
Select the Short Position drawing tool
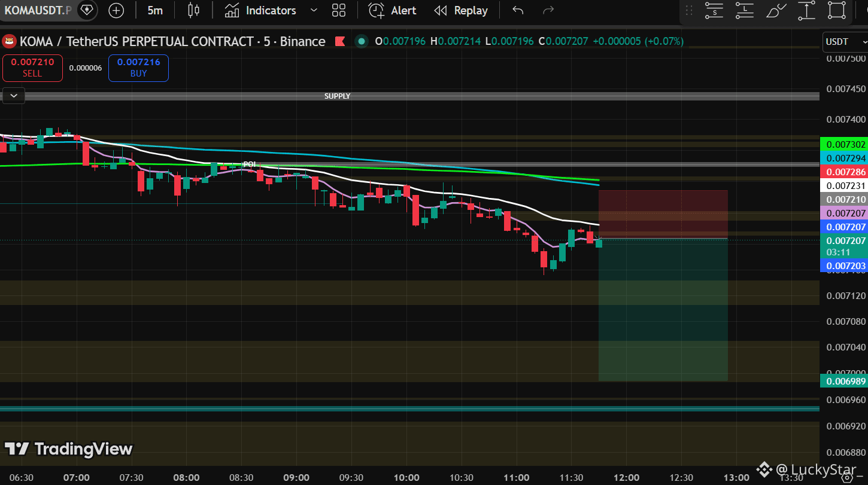[x=714, y=10]
